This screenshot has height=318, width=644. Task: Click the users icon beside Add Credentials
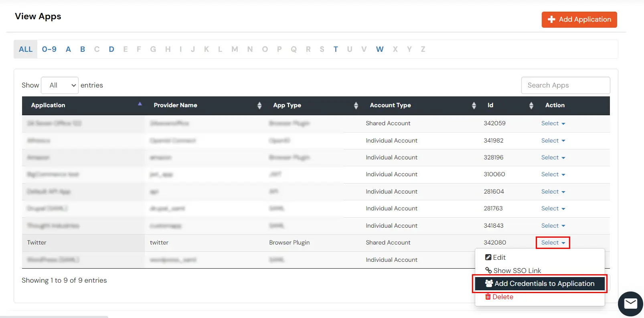click(x=489, y=283)
